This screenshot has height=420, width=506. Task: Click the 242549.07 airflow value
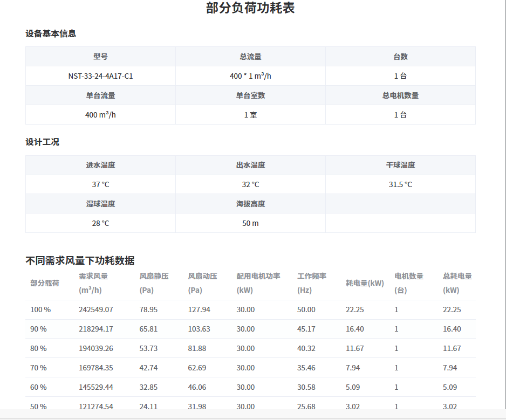[96, 309]
